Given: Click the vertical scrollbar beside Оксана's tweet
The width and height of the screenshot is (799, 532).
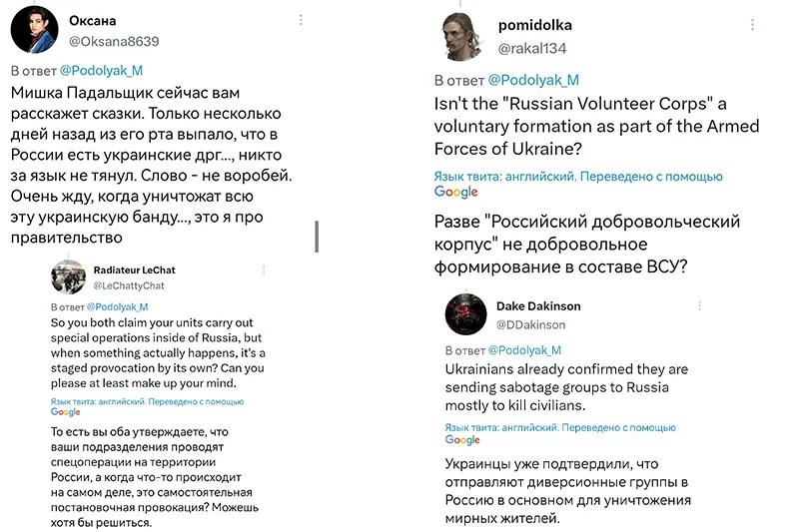Looking at the screenshot, I should pos(317,237).
